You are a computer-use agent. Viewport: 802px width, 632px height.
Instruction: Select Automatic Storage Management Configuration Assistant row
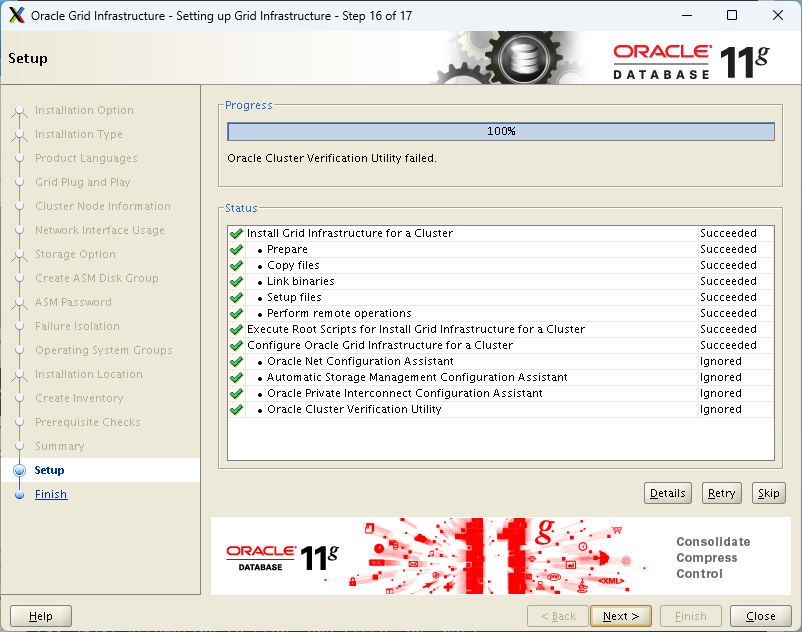(501, 377)
